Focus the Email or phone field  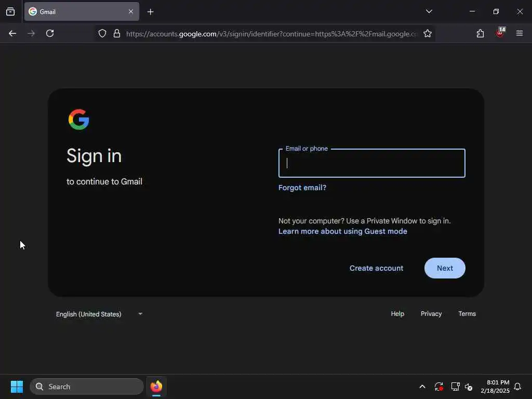[371, 163]
